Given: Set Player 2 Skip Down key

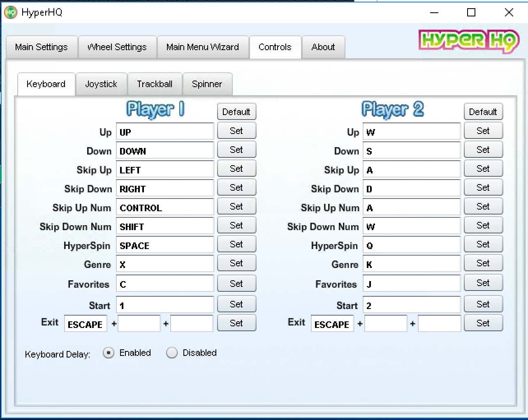Looking at the screenshot, I should point(483,187).
